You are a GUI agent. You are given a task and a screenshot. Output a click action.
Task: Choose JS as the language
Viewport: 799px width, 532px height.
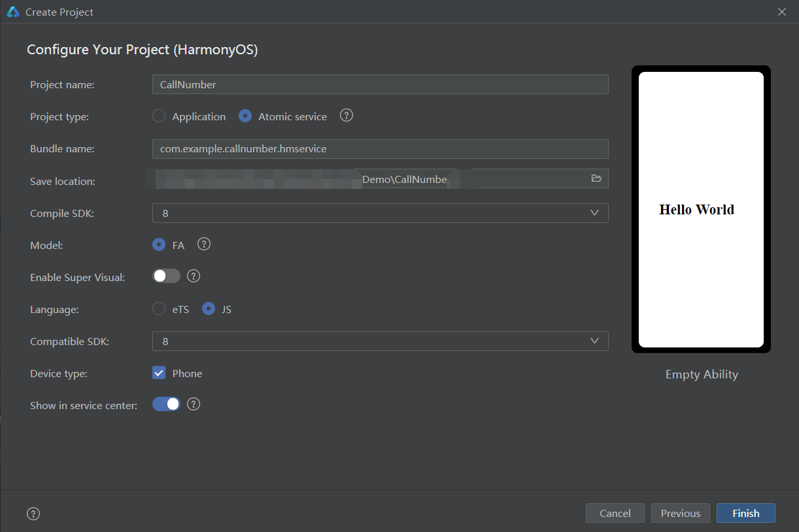click(x=209, y=309)
